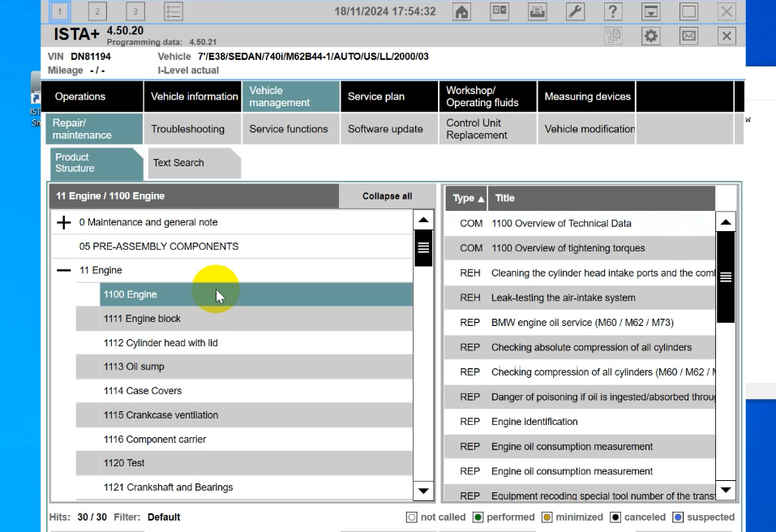Click the green 'performed' legend indicator
Screen dimensions: 776x532
pos(478,517)
